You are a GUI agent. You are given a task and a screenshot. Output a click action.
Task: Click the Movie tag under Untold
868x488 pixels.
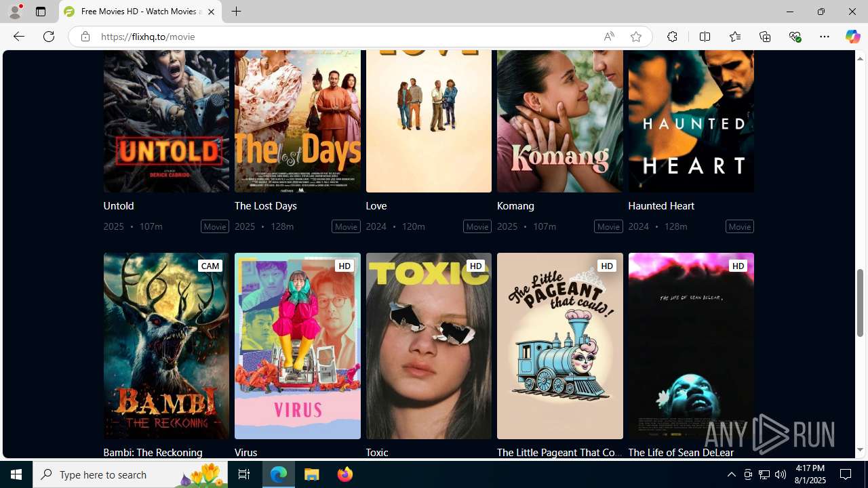point(215,226)
